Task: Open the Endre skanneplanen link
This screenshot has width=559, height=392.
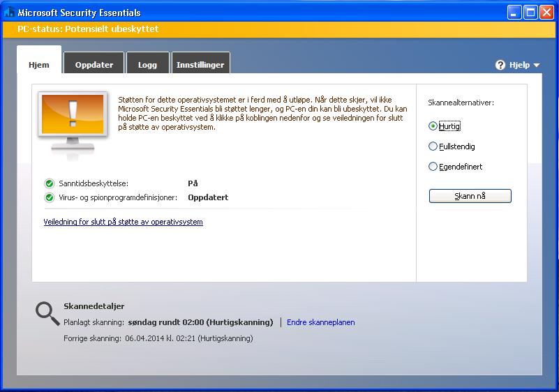Action: pos(320,322)
